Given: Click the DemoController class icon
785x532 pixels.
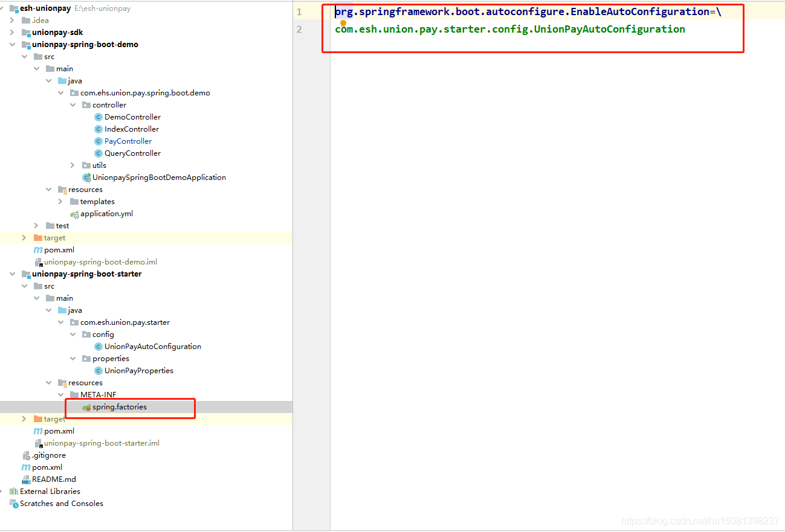Looking at the screenshot, I should (x=99, y=117).
